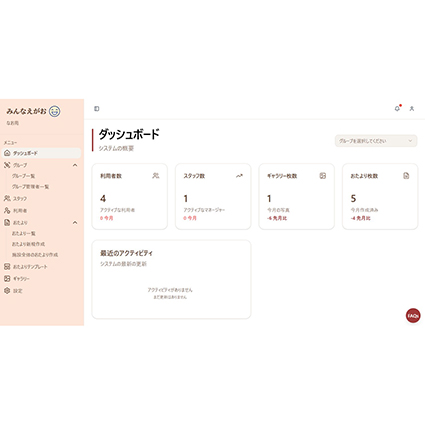Click アクティビティがありません message
The height and width of the screenshot is (425, 425).
tap(170, 290)
